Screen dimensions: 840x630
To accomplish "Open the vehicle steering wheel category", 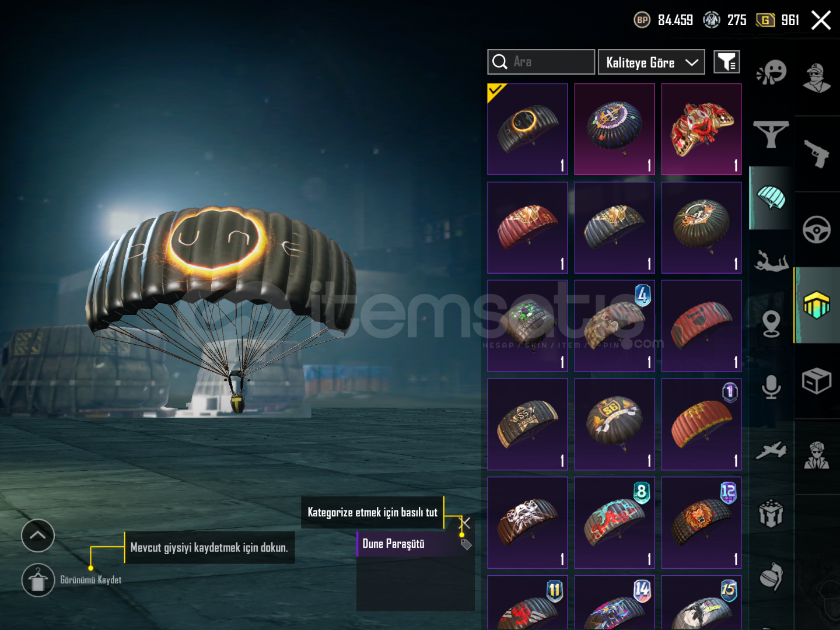I will tap(817, 230).
